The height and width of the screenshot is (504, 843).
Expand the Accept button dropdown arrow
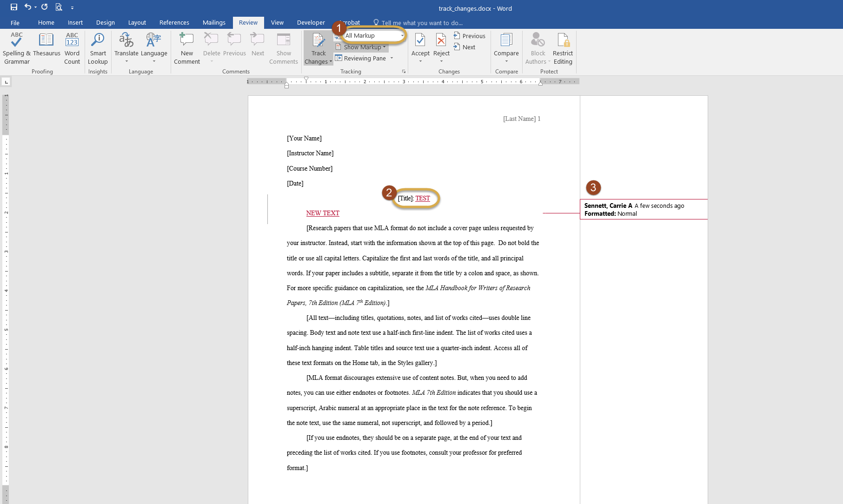click(420, 61)
